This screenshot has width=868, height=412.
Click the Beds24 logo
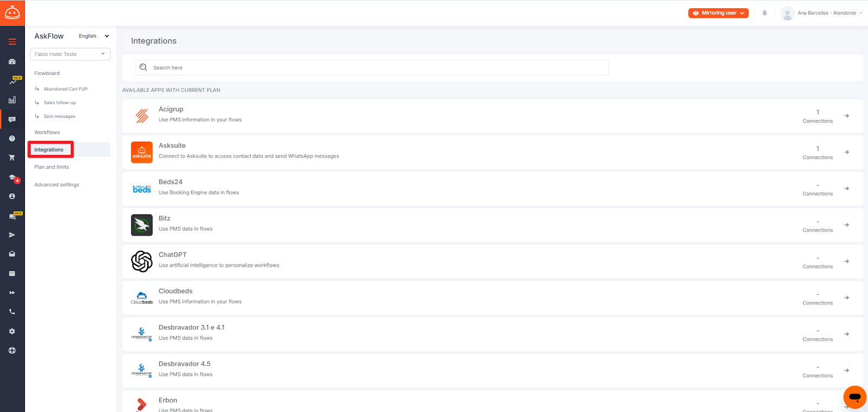pos(142,189)
